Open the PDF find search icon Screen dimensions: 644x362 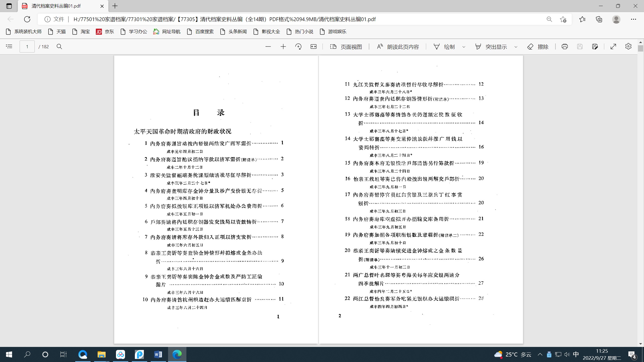click(59, 47)
